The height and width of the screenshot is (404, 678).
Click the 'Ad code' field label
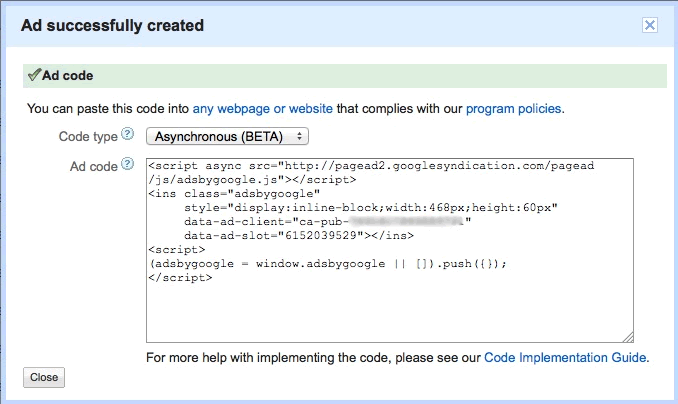click(94, 166)
